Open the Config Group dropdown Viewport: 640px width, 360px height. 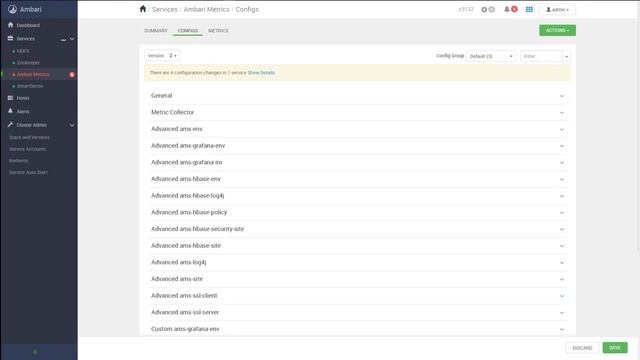click(491, 56)
